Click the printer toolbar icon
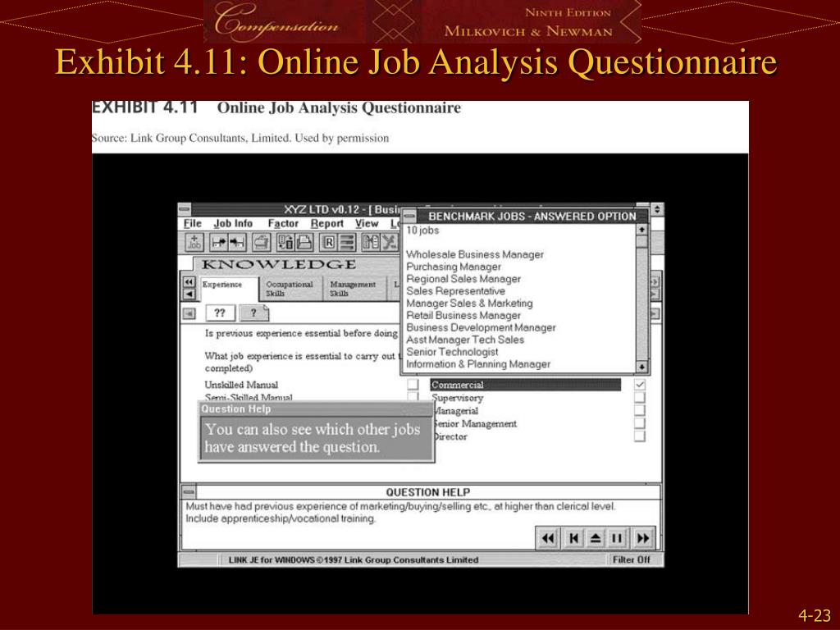 click(304, 243)
